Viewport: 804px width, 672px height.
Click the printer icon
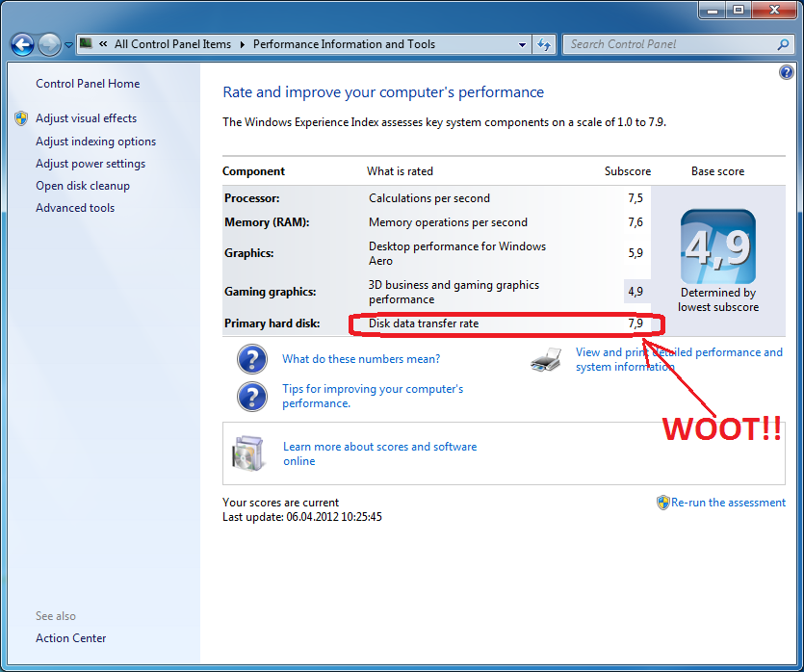[x=546, y=359]
